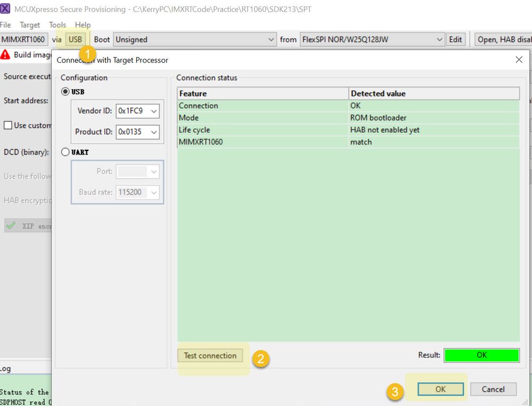The width and height of the screenshot is (532, 406).
Task: Select the USB radio button
Action: [x=65, y=92]
